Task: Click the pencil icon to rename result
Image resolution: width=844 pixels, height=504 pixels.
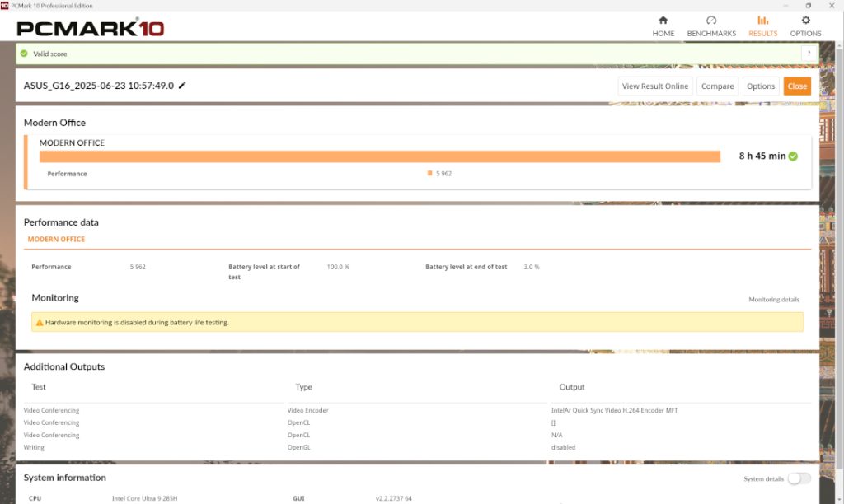Action: coord(182,86)
